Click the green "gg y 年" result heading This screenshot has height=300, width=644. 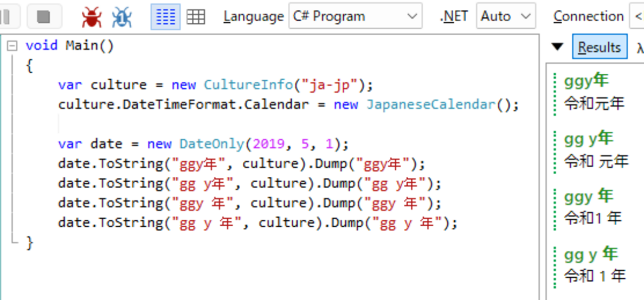click(590, 254)
